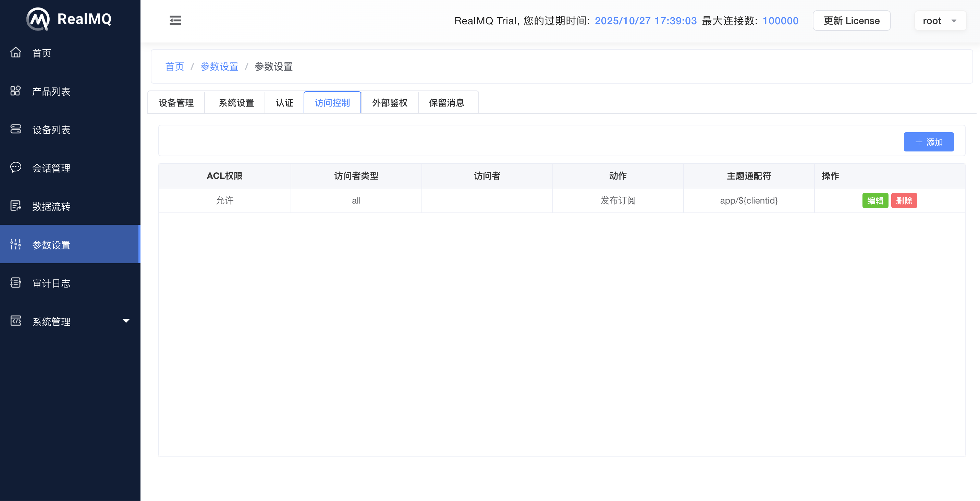Open 审计日志 sidebar menu item
980x501 pixels.
[x=70, y=283]
